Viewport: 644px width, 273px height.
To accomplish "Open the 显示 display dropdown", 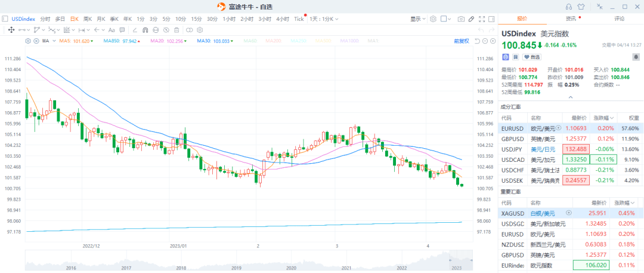I will click(x=417, y=19).
